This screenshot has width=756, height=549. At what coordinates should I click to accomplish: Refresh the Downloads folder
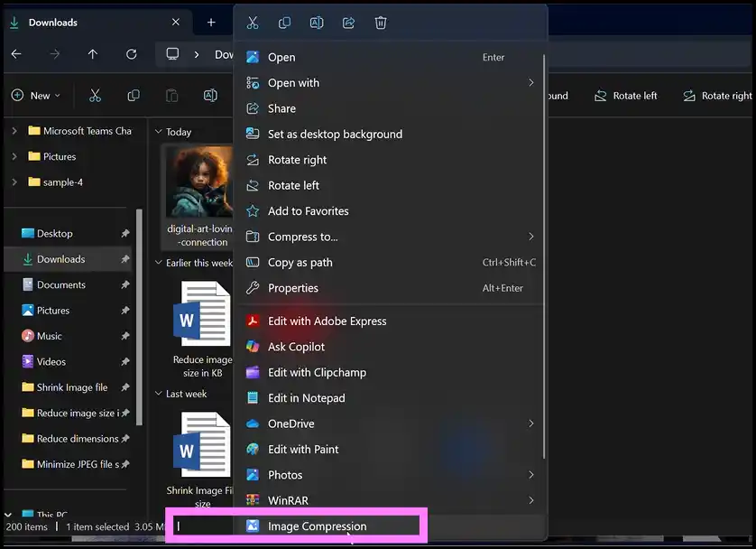131,54
